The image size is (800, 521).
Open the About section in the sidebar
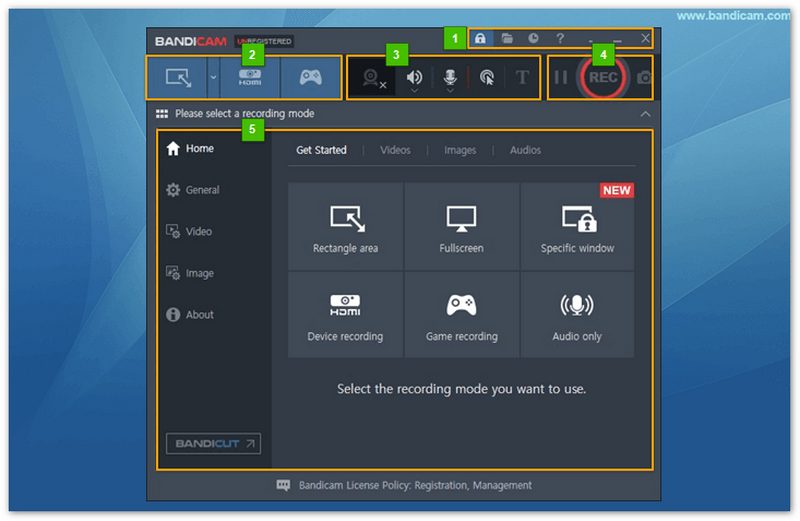[x=190, y=314]
